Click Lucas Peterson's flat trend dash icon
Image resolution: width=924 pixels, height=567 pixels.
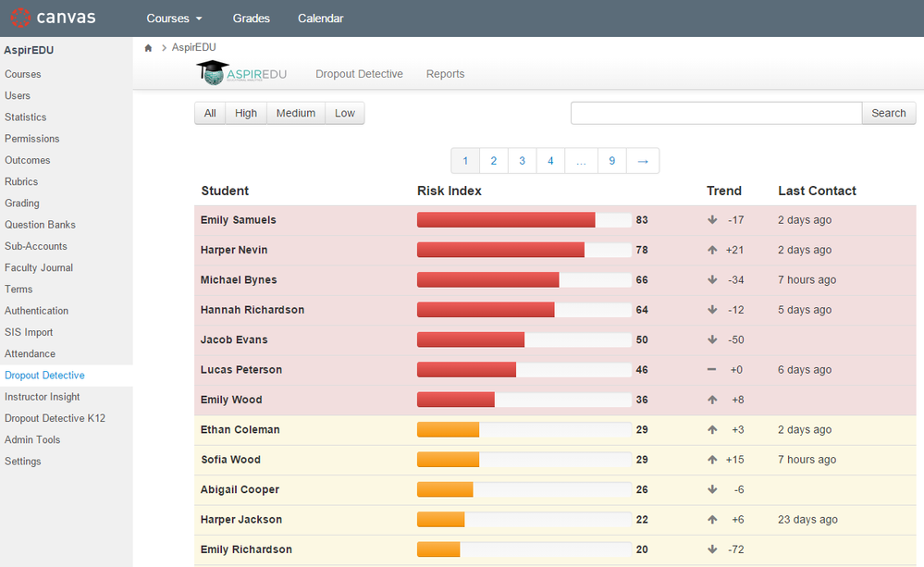pos(712,369)
